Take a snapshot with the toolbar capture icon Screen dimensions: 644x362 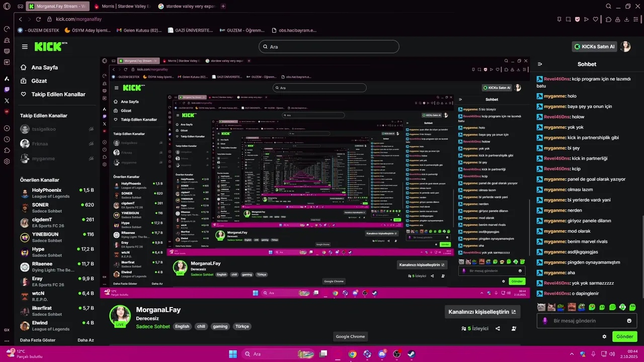click(568, 19)
